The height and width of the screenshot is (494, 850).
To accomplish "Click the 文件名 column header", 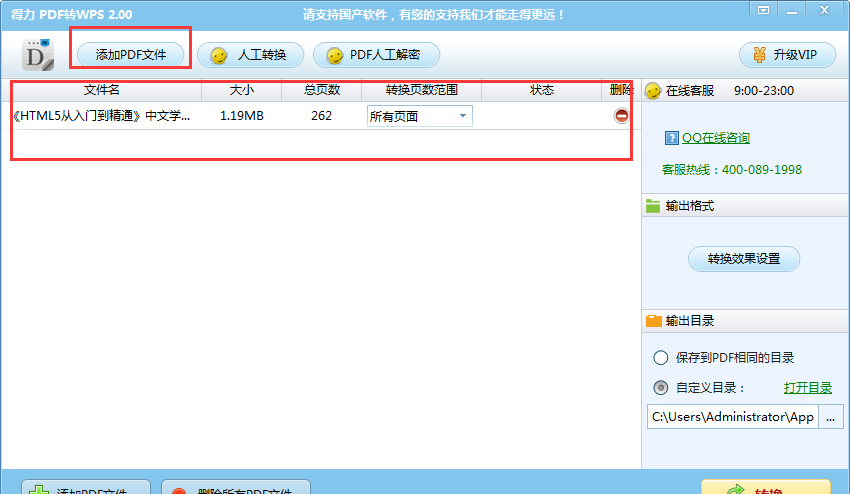I will [x=101, y=90].
